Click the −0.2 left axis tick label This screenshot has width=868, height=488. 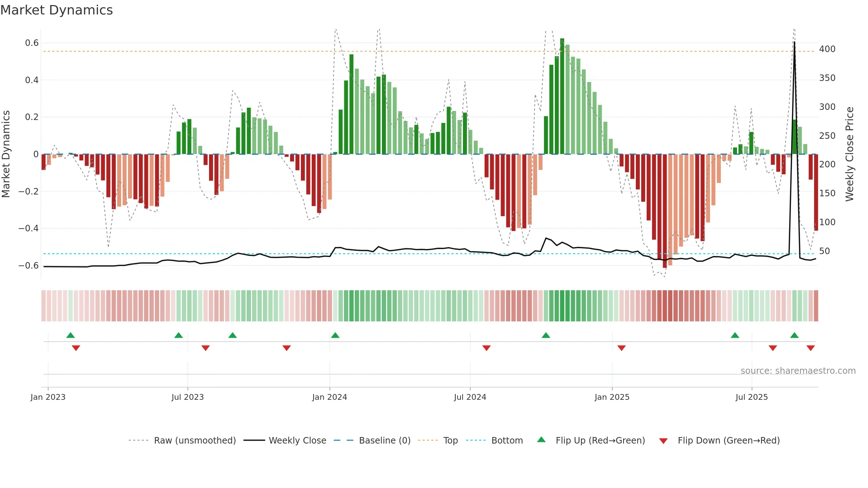[29, 192]
